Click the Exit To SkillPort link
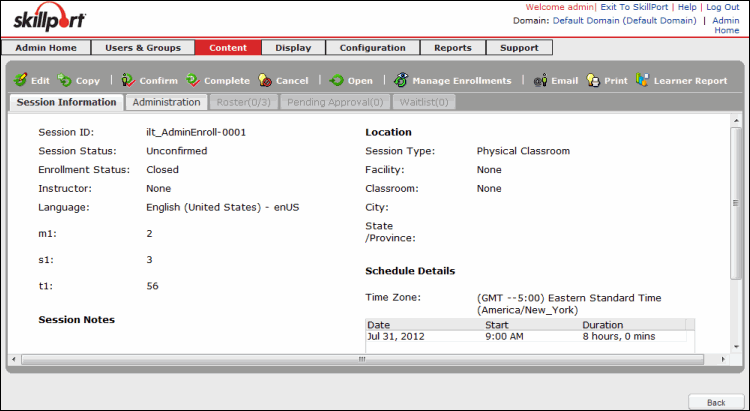This screenshot has width=750, height=411. (634, 7)
